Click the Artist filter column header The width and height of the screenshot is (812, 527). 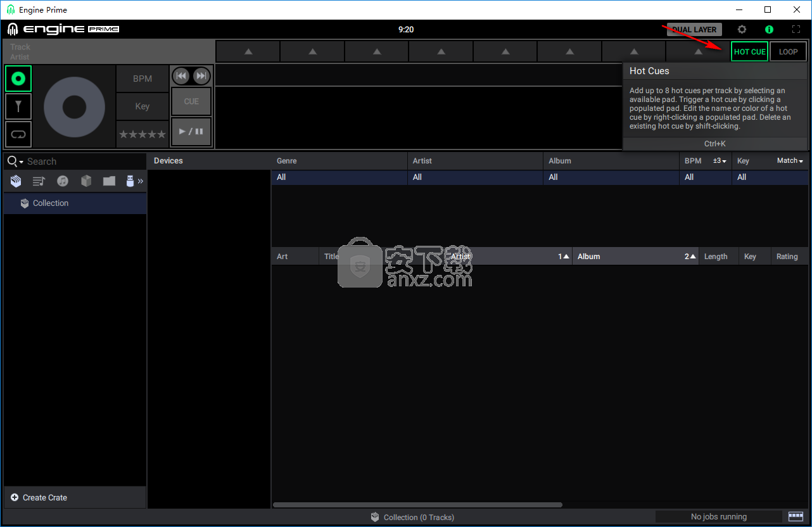pyautogui.click(x=476, y=161)
